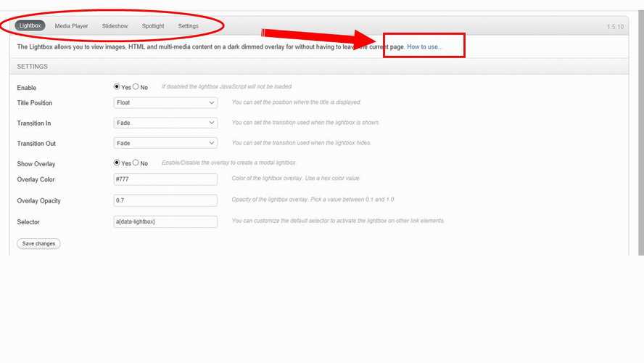The width and height of the screenshot is (644, 363).
Task: Switch to the Lightbox tab
Action: pos(30,26)
